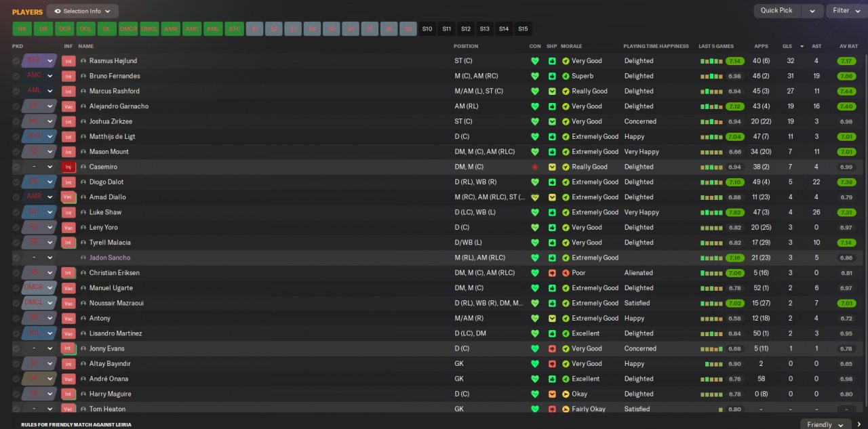
Task: Sort players by the AV RAT column
Action: (x=848, y=46)
